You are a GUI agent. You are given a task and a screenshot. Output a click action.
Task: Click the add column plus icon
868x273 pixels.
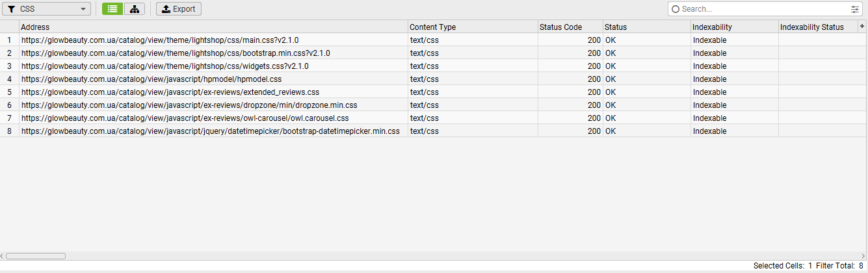(862, 27)
